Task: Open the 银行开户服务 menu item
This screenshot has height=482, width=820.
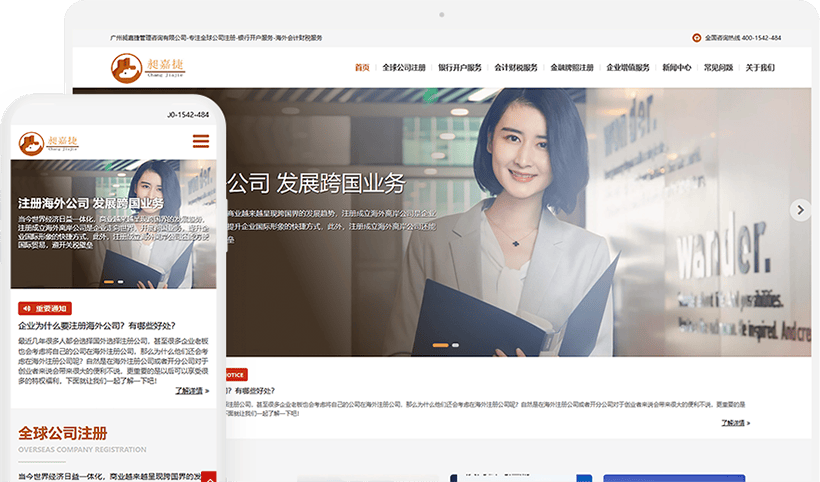Action: pos(460,67)
